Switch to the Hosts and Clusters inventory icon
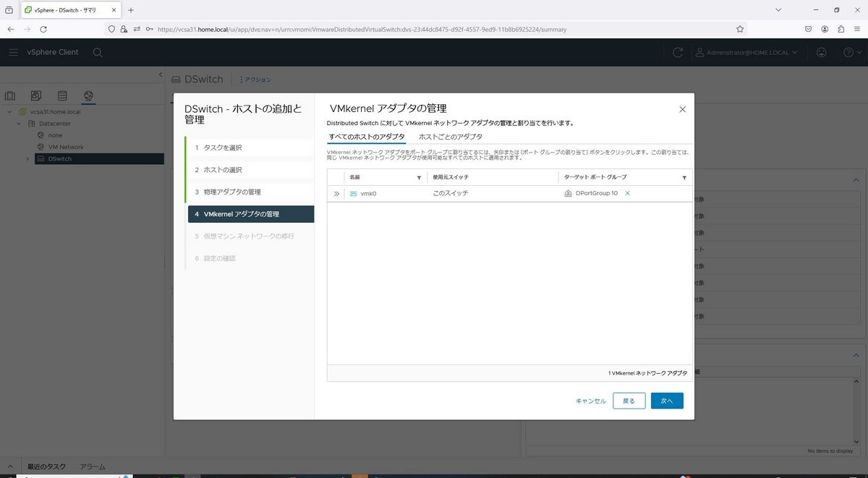 [10, 95]
